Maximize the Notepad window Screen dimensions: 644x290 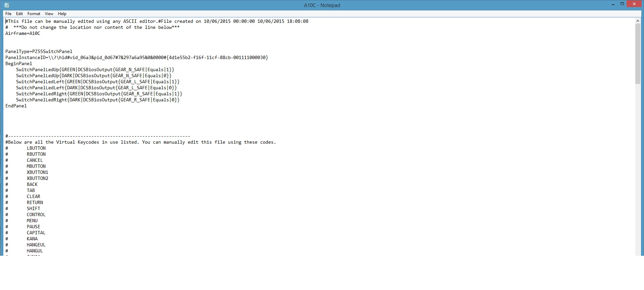coord(622,4)
